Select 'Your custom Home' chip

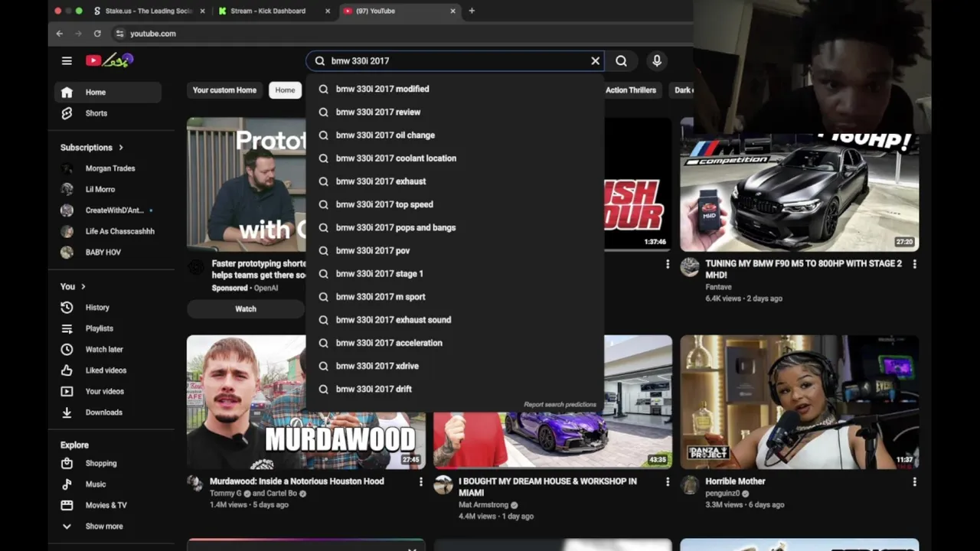click(x=224, y=90)
